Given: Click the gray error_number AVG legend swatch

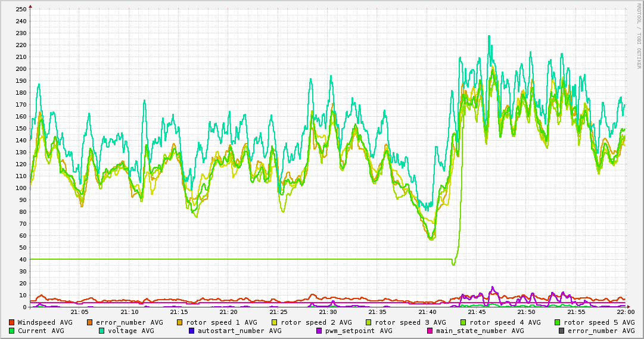Looking at the screenshot, I should (x=562, y=331).
